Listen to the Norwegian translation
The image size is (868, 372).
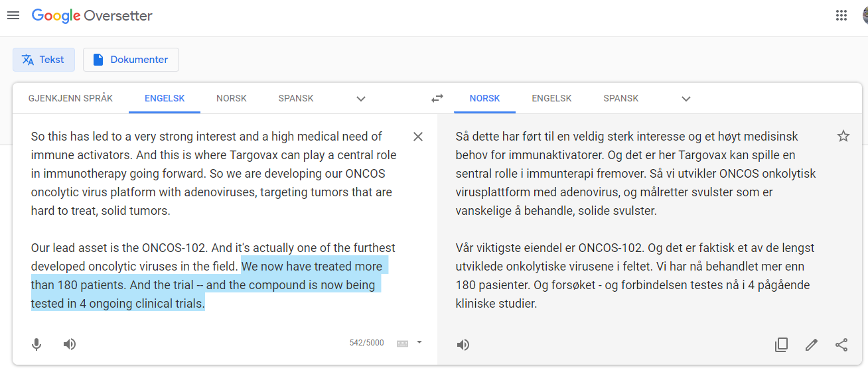pos(463,345)
